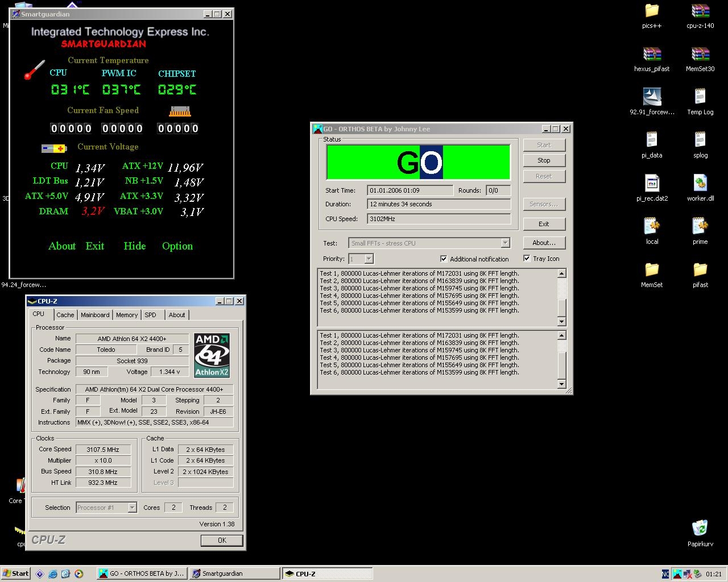728x582 pixels.
Task: Click the disconnected network tray icon
Action: click(x=688, y=574)
